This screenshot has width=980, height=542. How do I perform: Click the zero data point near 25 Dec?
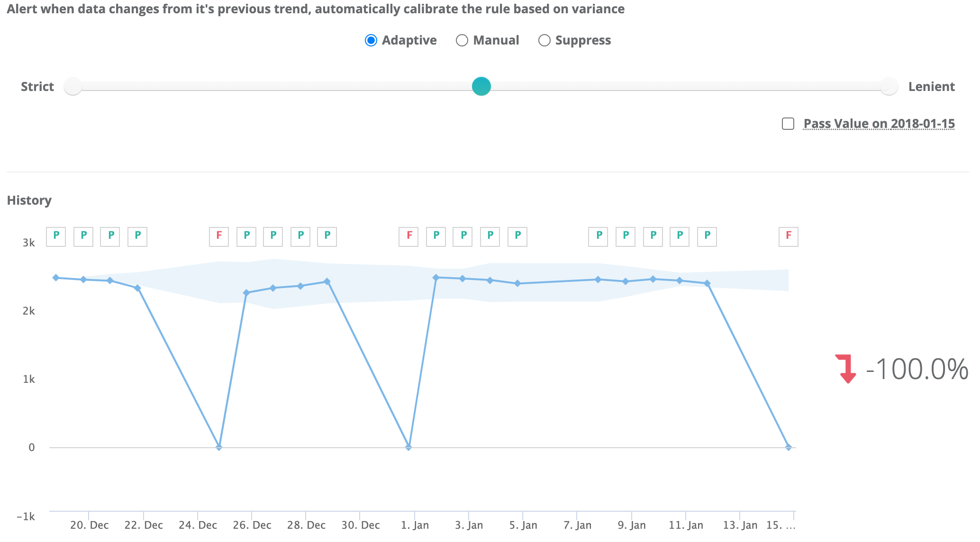(x=219, y=447)
